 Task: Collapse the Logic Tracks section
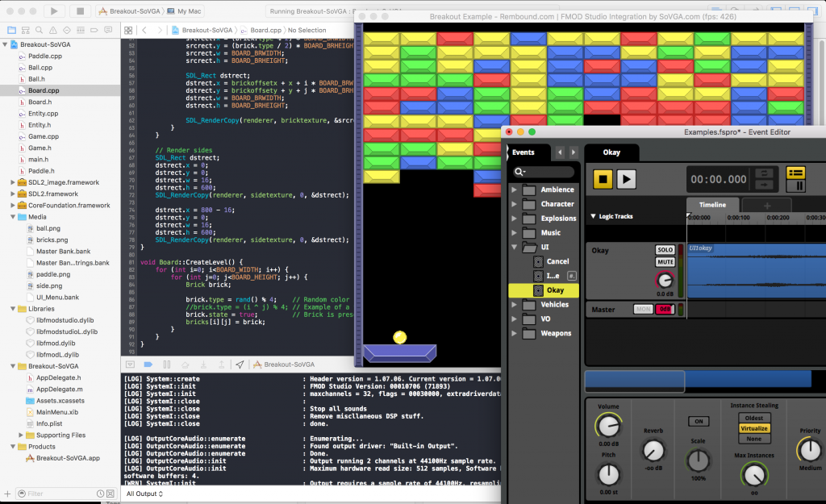pyautogui.click(x=593, y=217)
